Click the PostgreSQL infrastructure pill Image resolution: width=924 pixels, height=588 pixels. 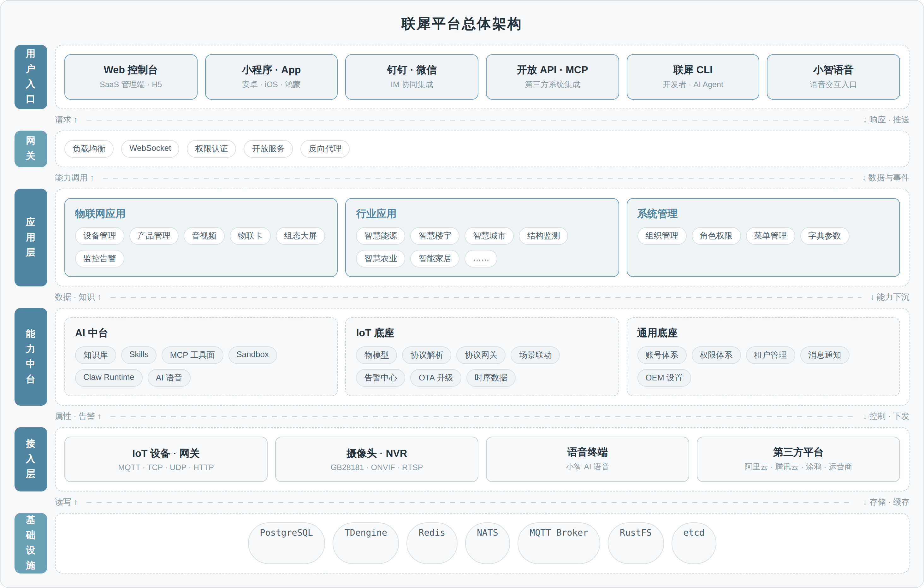click(x=286, y=543)
